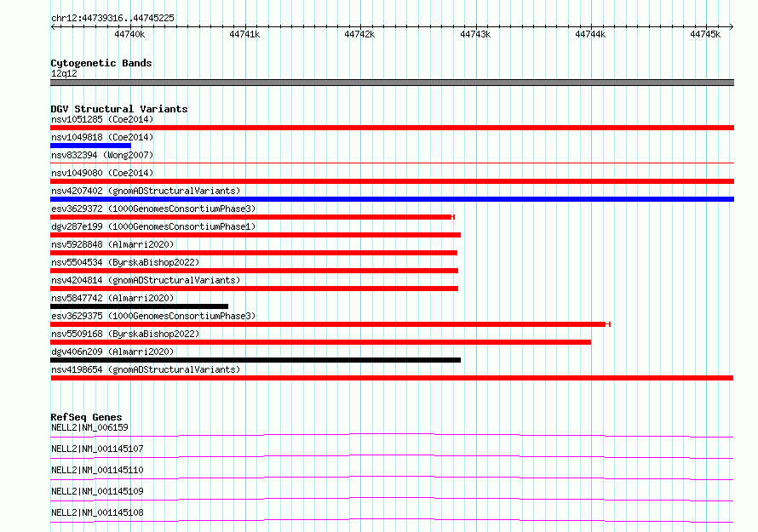Viewport: 758px width, 532px height.
Task: Open dgv287e199 (1000GenomesConsortiumPhase1) label
Action: [153, 226]
